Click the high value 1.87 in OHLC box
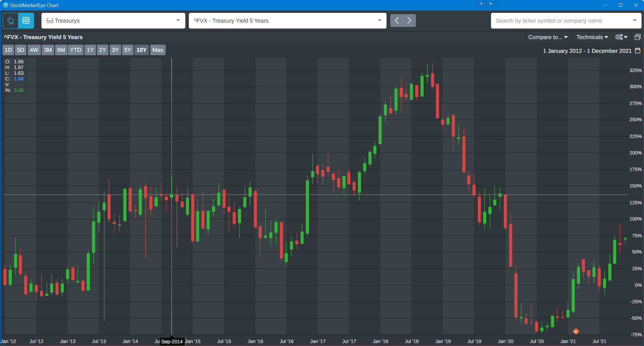 [19, 67]
